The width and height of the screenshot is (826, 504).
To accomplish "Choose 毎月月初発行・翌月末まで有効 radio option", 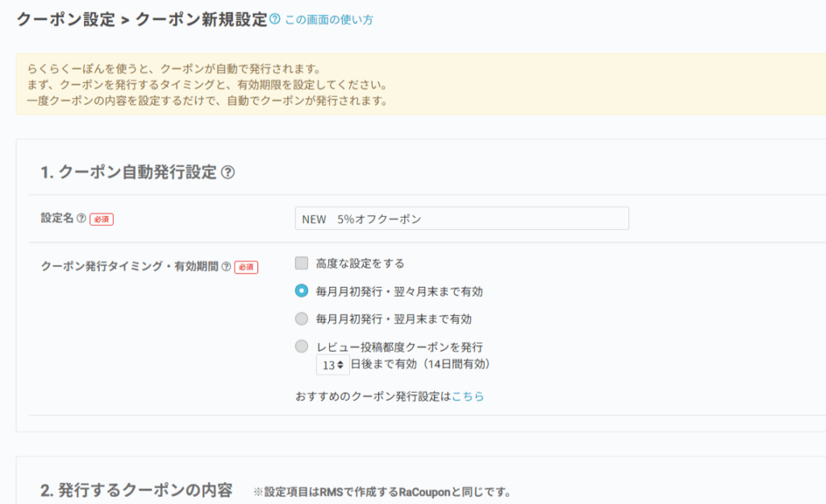I will click(302, 319).
